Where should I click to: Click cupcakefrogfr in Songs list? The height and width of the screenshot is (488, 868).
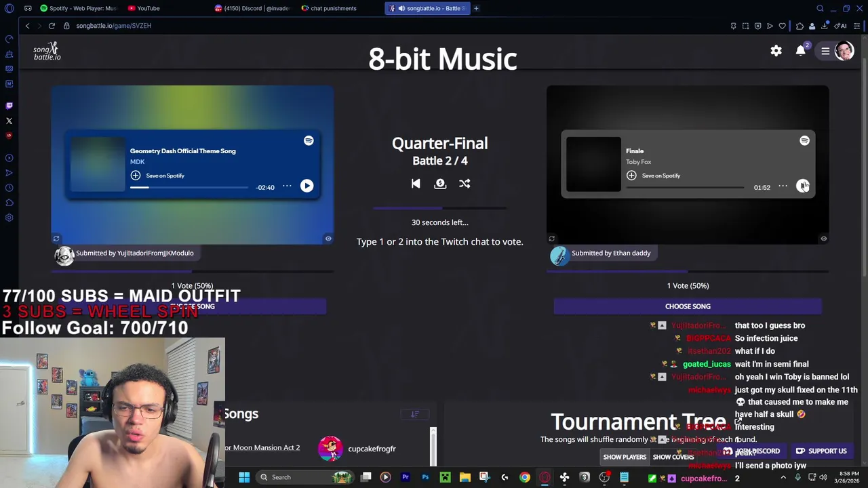(x=372, y=449)
